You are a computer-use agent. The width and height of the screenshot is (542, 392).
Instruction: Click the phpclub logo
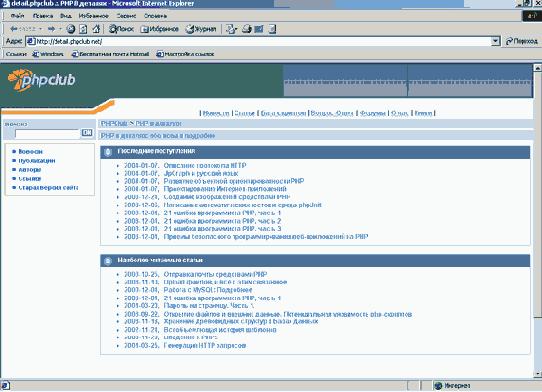coord(41,80)
